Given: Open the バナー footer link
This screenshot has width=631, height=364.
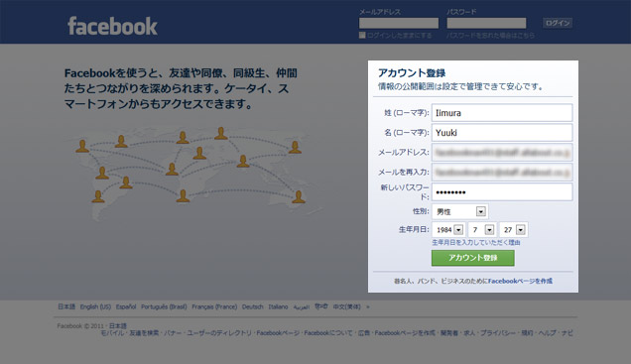Looking at the screenshot, I should pyautogui.click(x=173, y=333).
